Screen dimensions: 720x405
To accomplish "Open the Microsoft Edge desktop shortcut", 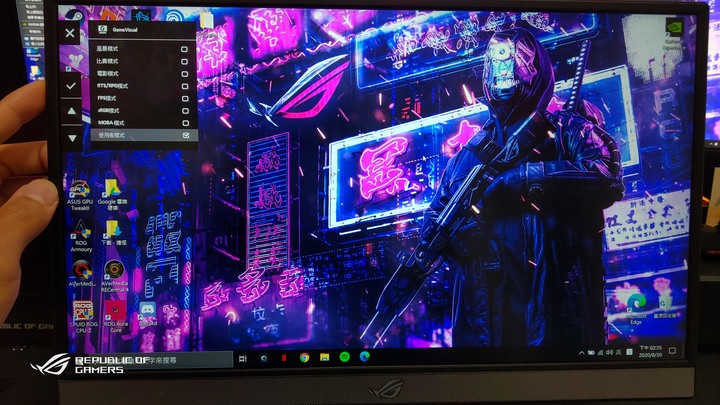I will click(636, 309).
